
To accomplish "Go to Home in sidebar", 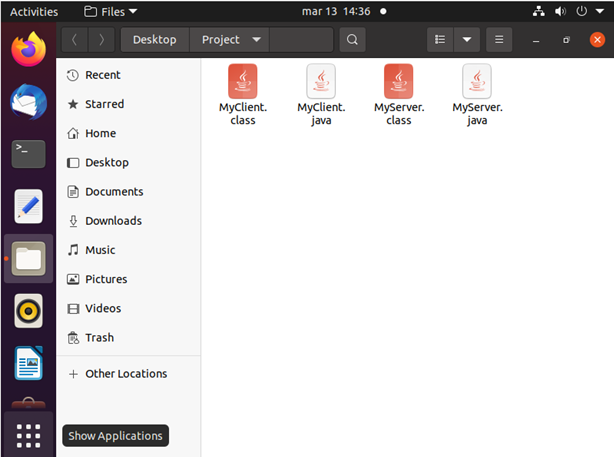I will [x=128, y=134].
